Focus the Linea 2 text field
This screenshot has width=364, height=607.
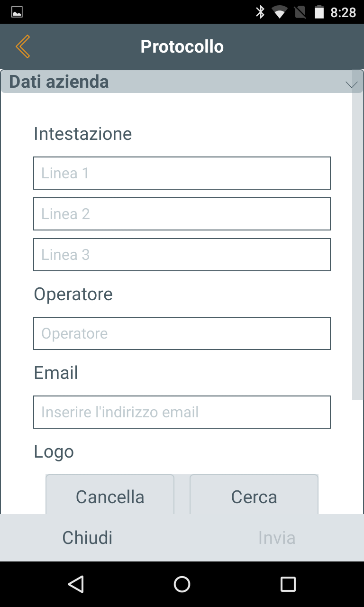pos(182,214)
